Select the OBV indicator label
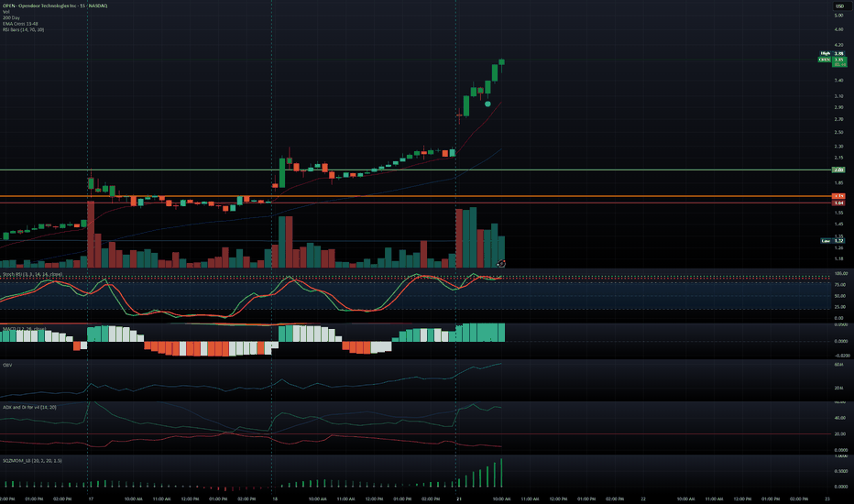 point(7,365)
